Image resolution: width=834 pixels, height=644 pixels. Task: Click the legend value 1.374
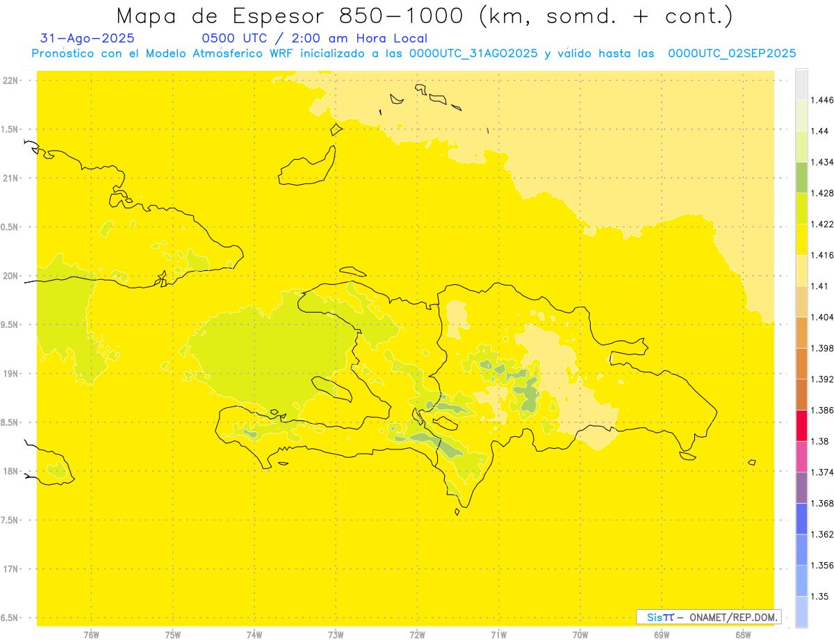(824, 472)
